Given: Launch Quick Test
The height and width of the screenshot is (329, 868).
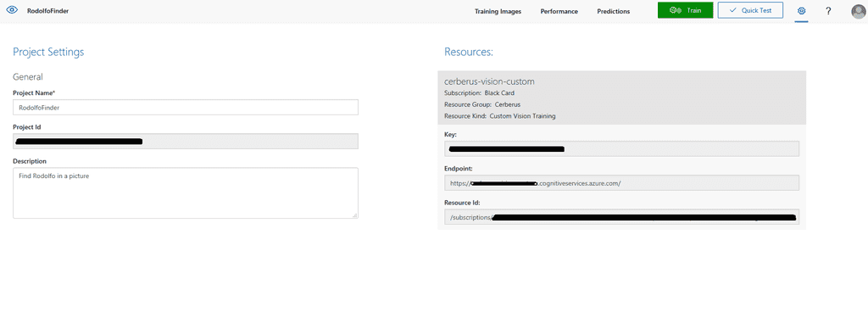Looking at the screenshot, I should [x=750, y=10].
